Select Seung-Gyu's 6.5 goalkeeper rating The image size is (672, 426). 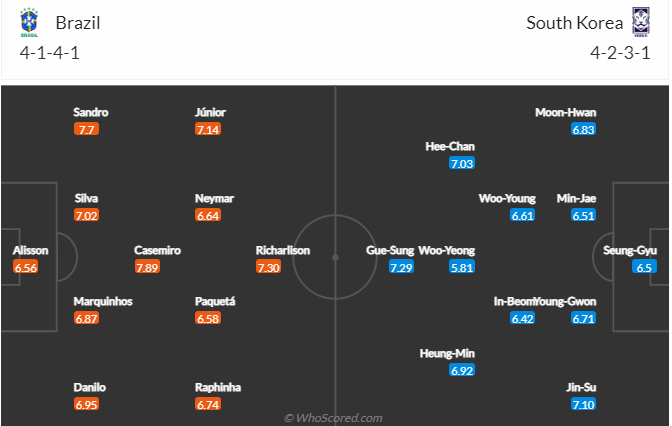point(644,267)
